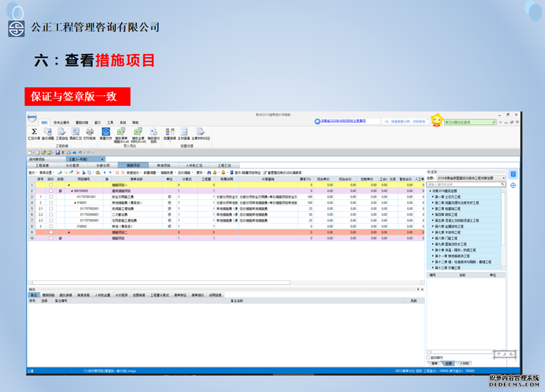Image resolution: width=545 pixels, height=392 pixels.
Task: Click the red delete X toolbar icon
Action: (78, 172)
